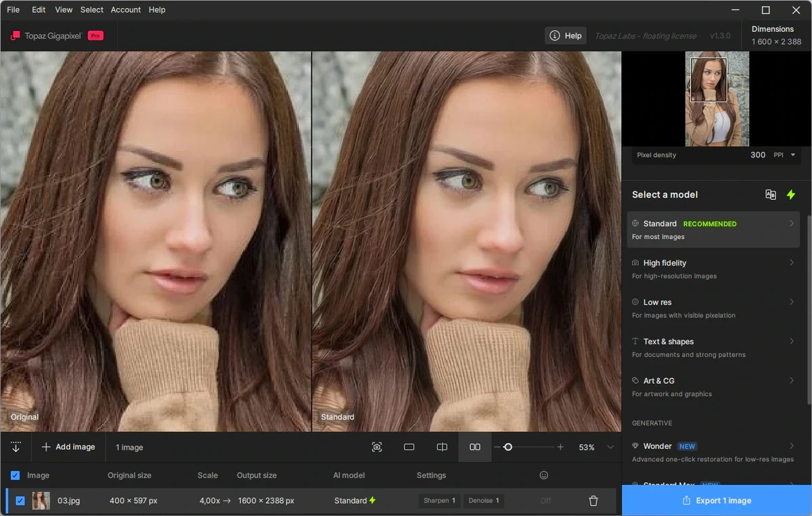
Task: Open the PPI unit dropdown
Action: [x=784, y=155]
